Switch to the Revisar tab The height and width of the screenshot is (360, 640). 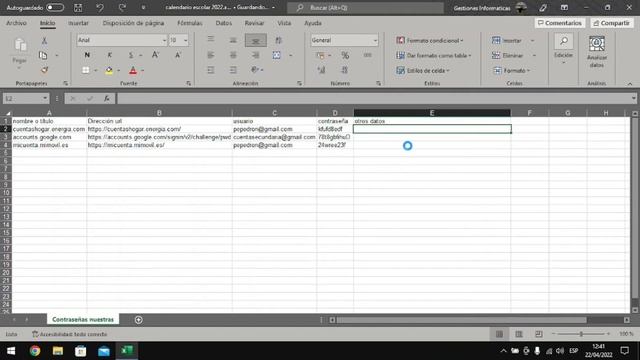pyautogui.click(x=254, y=23)
